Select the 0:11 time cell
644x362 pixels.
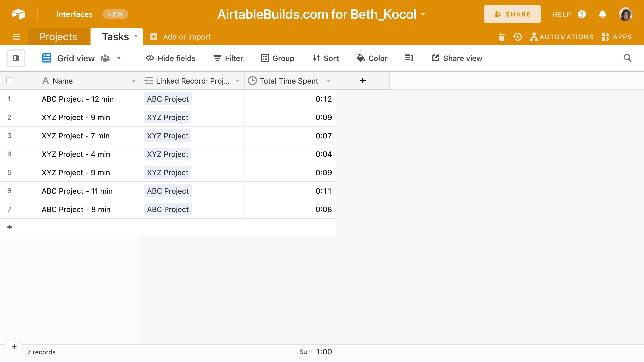coord(290,191)
